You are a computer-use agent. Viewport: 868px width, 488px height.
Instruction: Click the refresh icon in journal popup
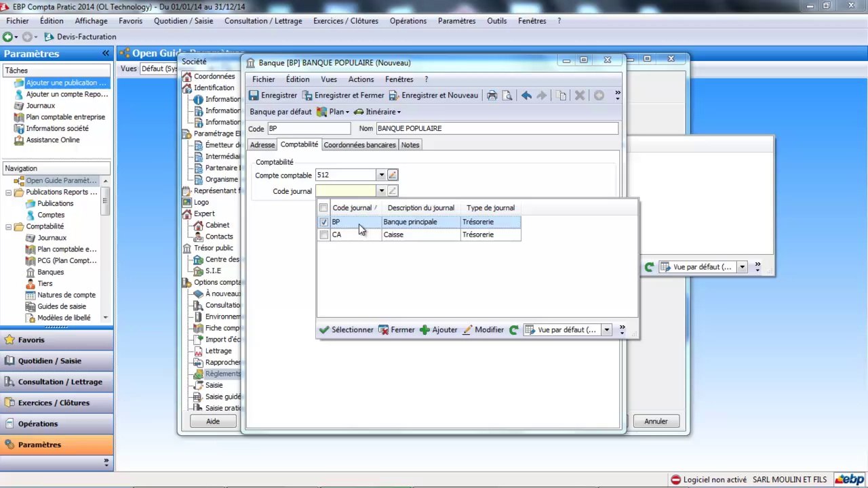[514, 330]
